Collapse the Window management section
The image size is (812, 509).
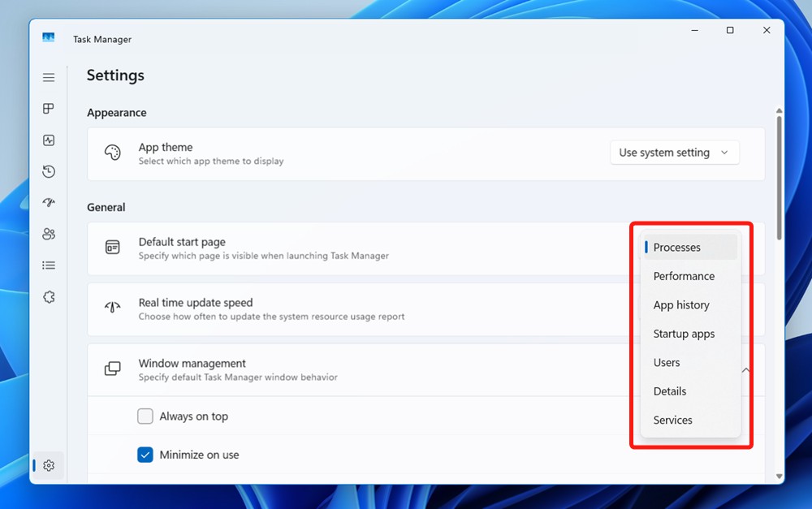(745, 370)
